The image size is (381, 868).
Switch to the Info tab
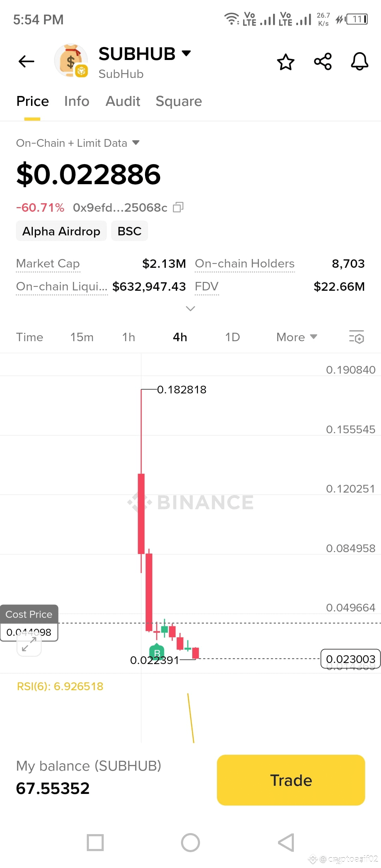tap(77, 101)
